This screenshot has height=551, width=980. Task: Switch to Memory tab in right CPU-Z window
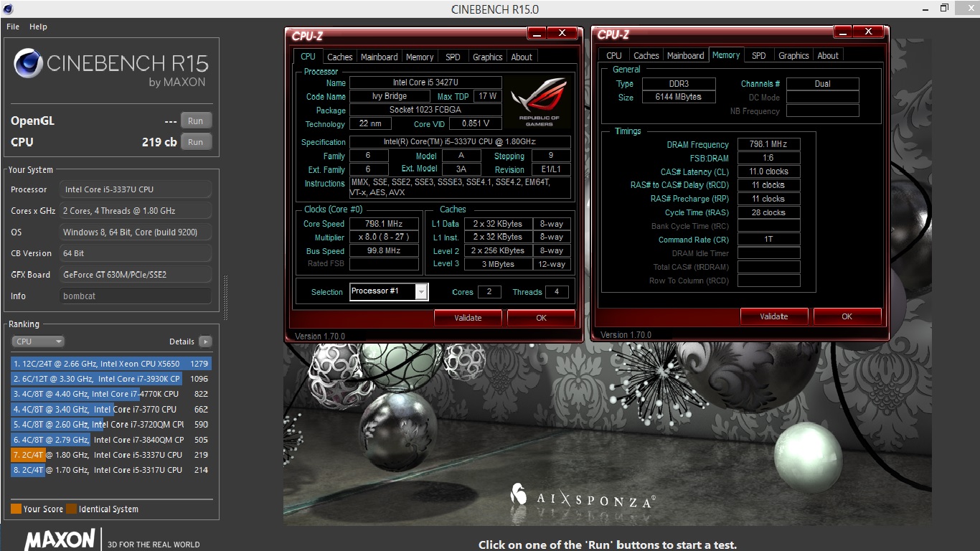(726, 55)
